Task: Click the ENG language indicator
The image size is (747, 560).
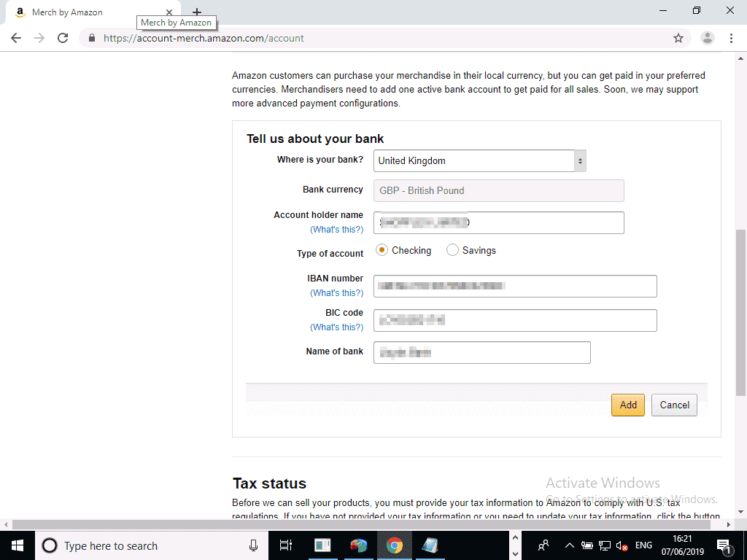Action: point(643,545)
